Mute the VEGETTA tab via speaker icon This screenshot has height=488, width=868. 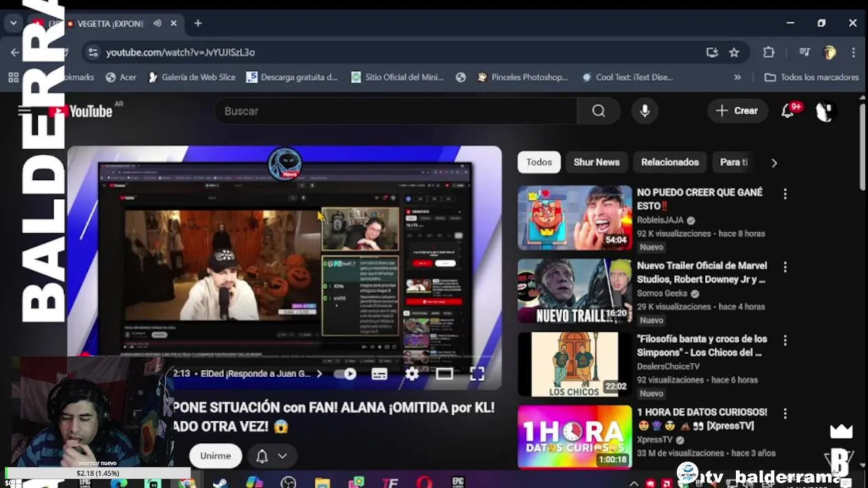(157, 23)
